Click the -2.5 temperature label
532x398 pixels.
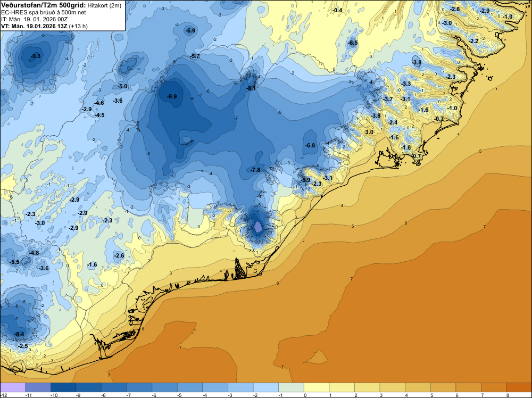[23, 346]
